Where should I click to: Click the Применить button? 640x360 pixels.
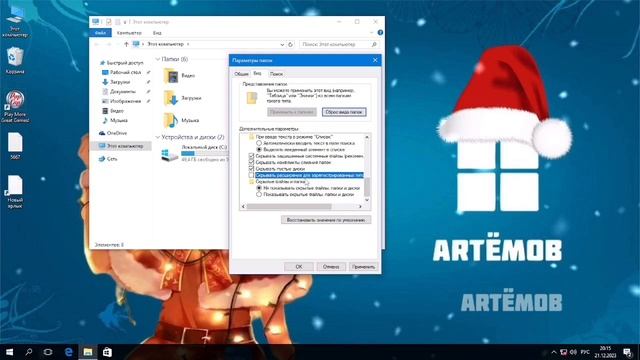point(363,267)
